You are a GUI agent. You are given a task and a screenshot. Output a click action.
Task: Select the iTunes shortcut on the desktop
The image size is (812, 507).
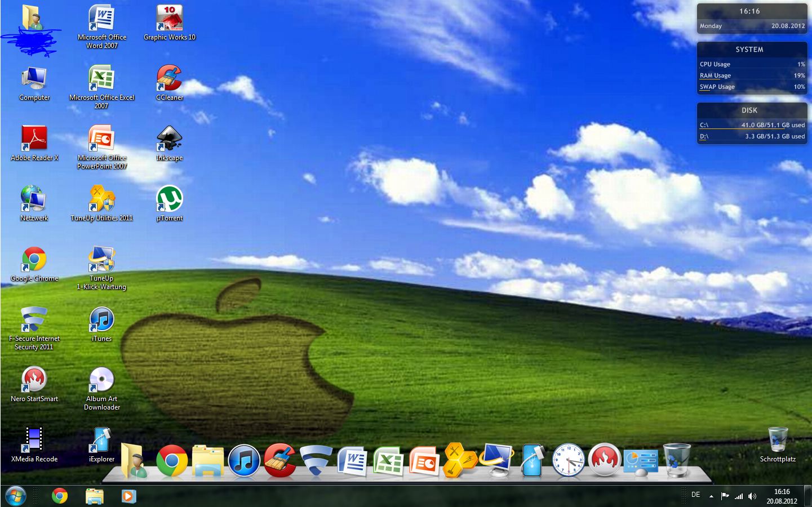point(102,324)
